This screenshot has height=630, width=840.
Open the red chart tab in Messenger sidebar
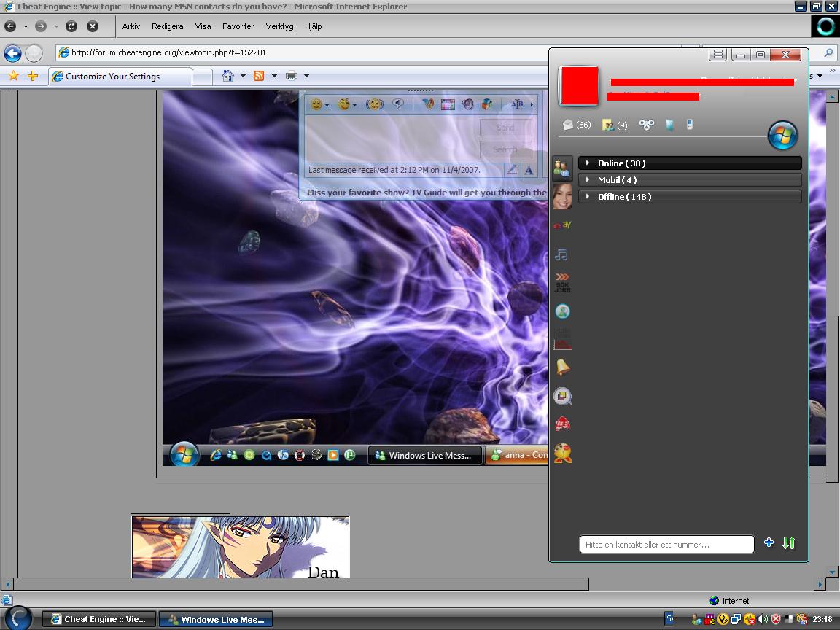click(x=562, y=339)
